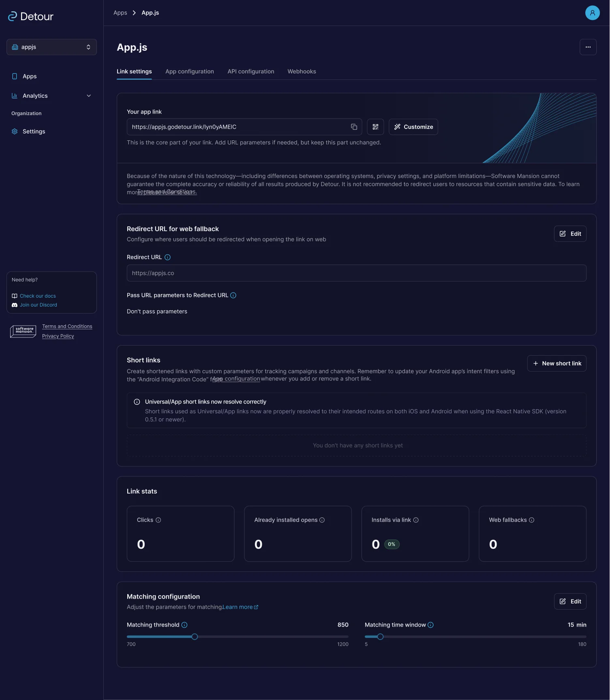Image resolution: width=610 pixels, height=700 pixels.
Task: Select the Link settings tab
Action: (134, 71)
